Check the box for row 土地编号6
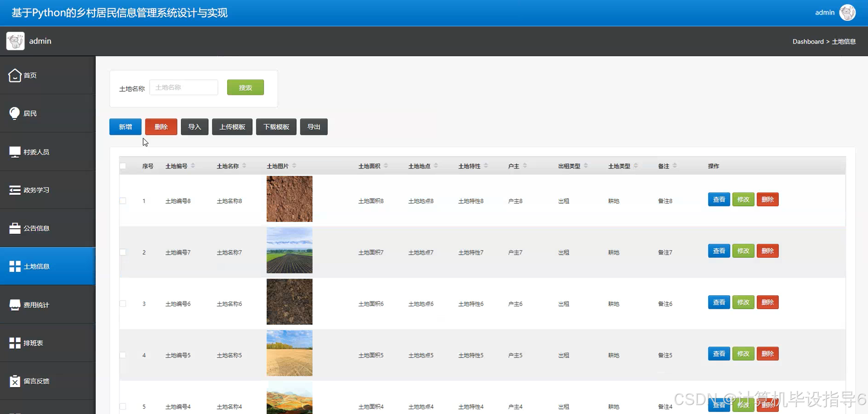 [x=123, y=303]
